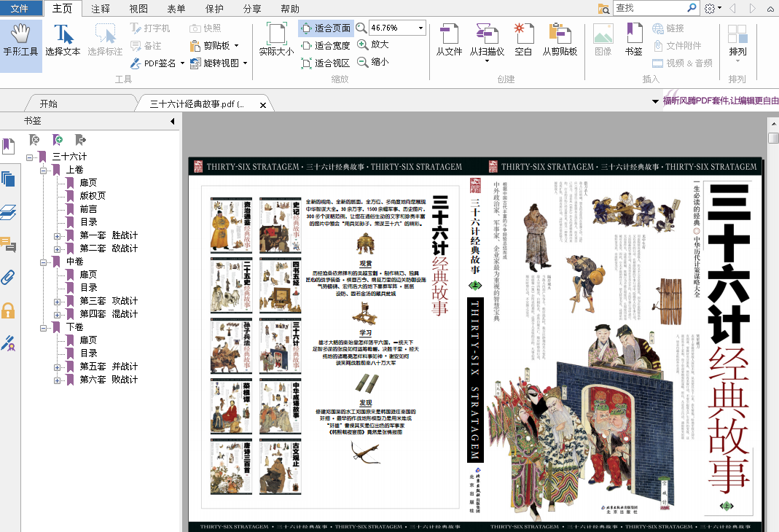
Task: Expand the 第三套 攻战计 bookmark
Action: (57, 301)
